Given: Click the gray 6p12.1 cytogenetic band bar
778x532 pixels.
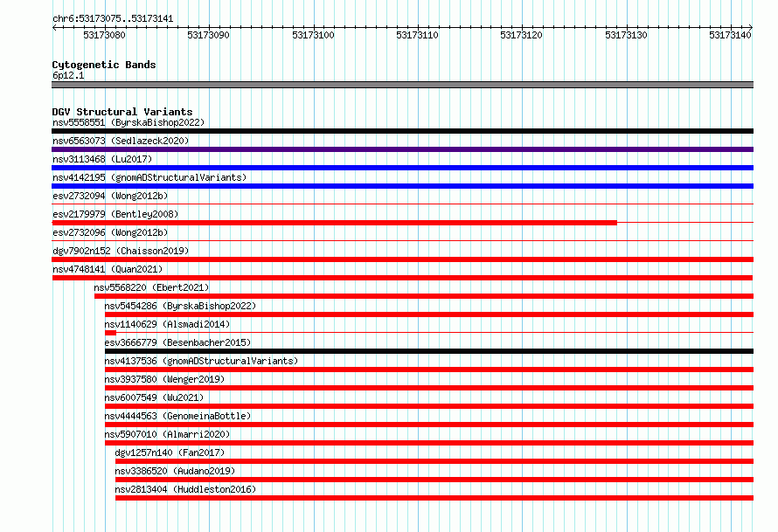Looking at the screenshot, I should coord(402,85).
